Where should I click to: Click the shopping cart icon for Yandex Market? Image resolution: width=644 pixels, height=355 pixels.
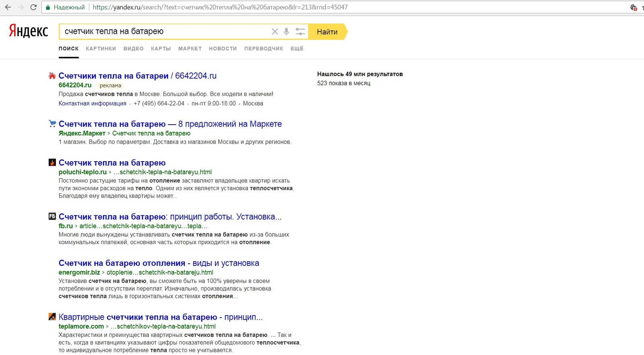(x=52, y=123)
